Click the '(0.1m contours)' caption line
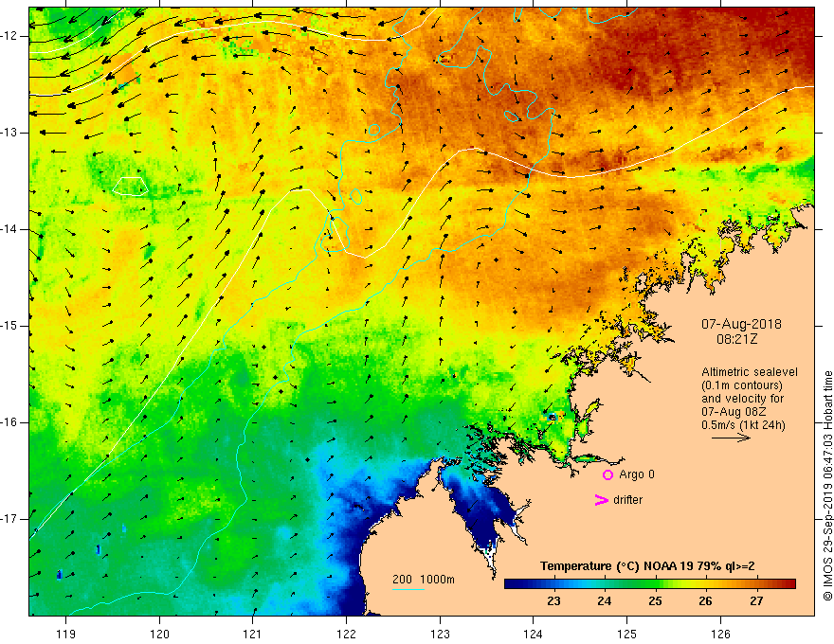The width and height of the screenshot is (834, 644). click(x=742, y=385)
